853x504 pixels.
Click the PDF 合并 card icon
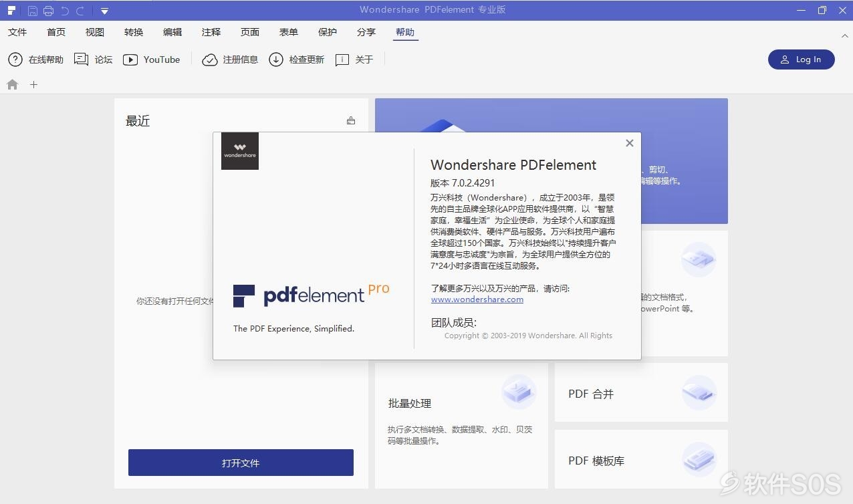click(x=699, y=392)
